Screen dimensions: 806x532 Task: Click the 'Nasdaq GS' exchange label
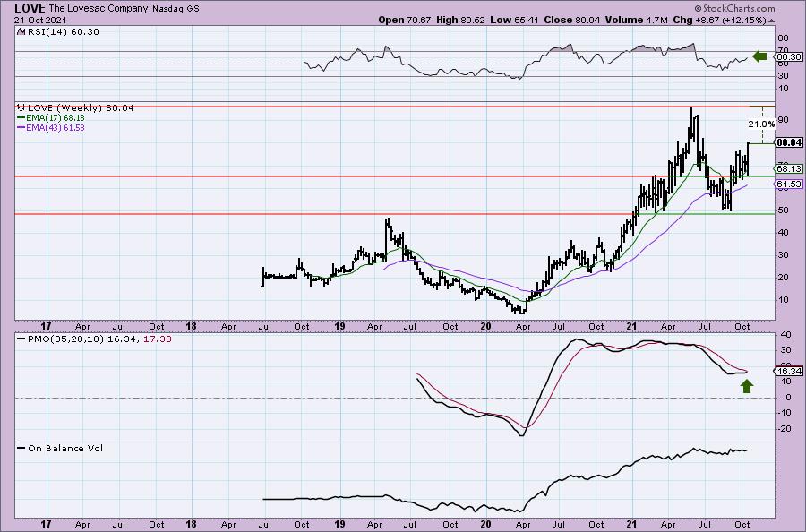(176, 9)
